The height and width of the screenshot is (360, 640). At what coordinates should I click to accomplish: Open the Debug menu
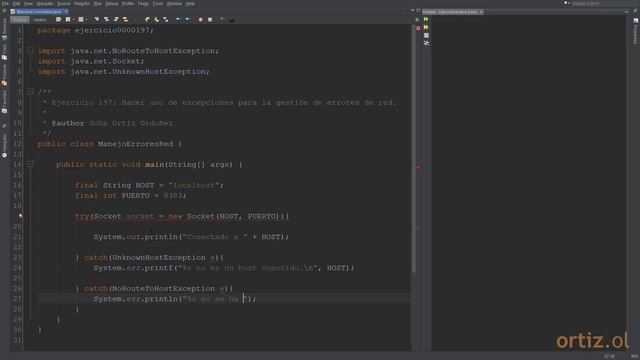coord(111,4)
